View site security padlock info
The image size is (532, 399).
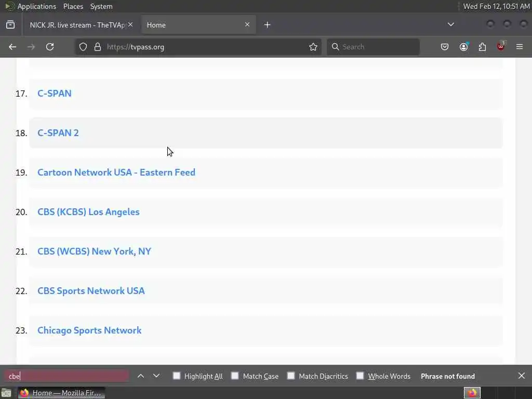98,47
